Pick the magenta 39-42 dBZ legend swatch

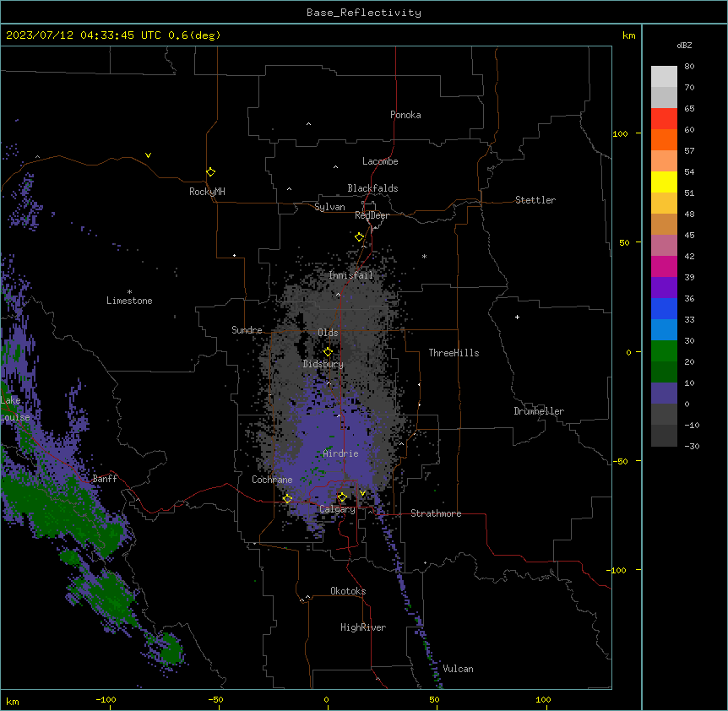pyautogui.click(x=664, y=266)
